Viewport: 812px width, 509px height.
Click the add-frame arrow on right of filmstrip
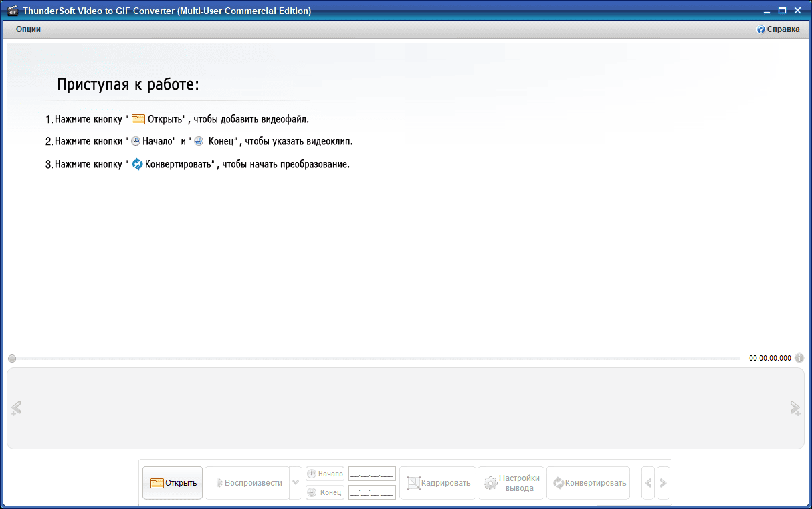tap(795, 408)
